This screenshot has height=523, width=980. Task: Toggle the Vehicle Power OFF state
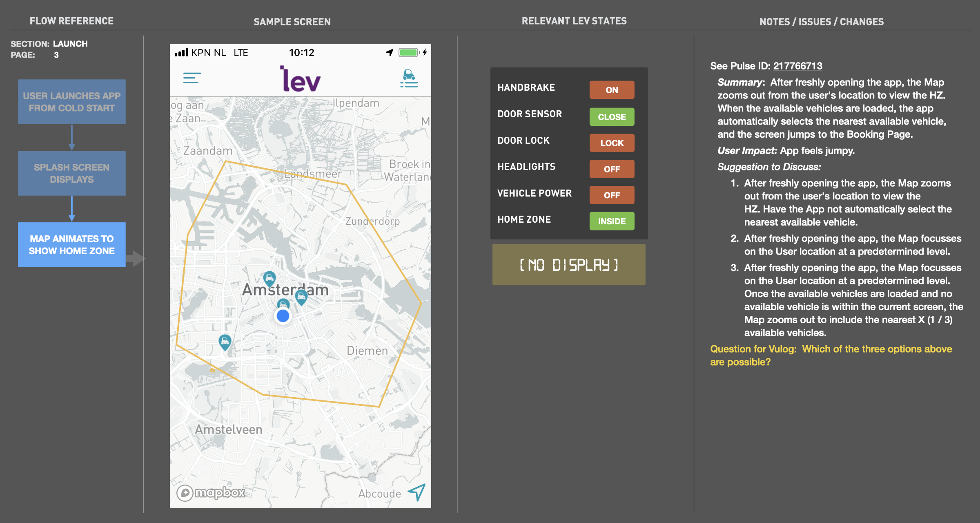click(x=611, y=195)
